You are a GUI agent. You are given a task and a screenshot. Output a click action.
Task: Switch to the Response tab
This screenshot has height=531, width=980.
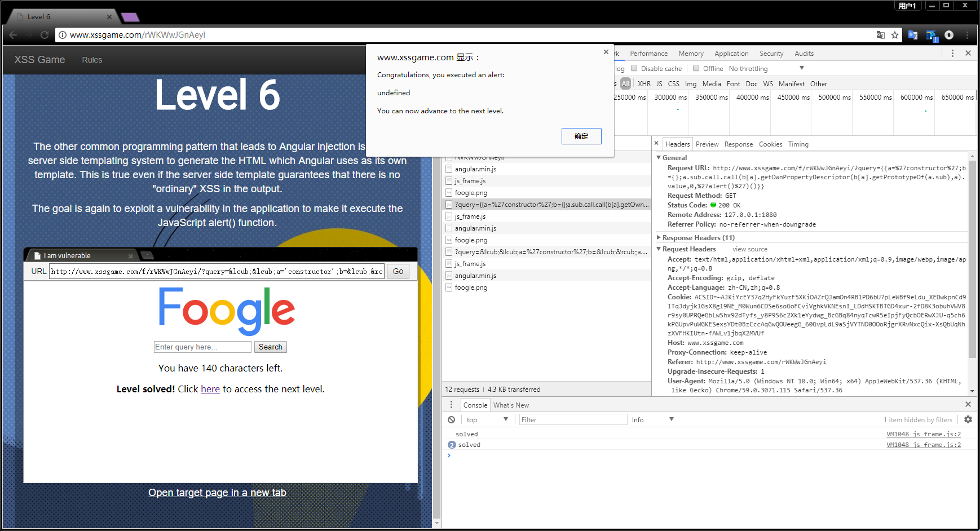pyautogui.click(x=738, y=144)
